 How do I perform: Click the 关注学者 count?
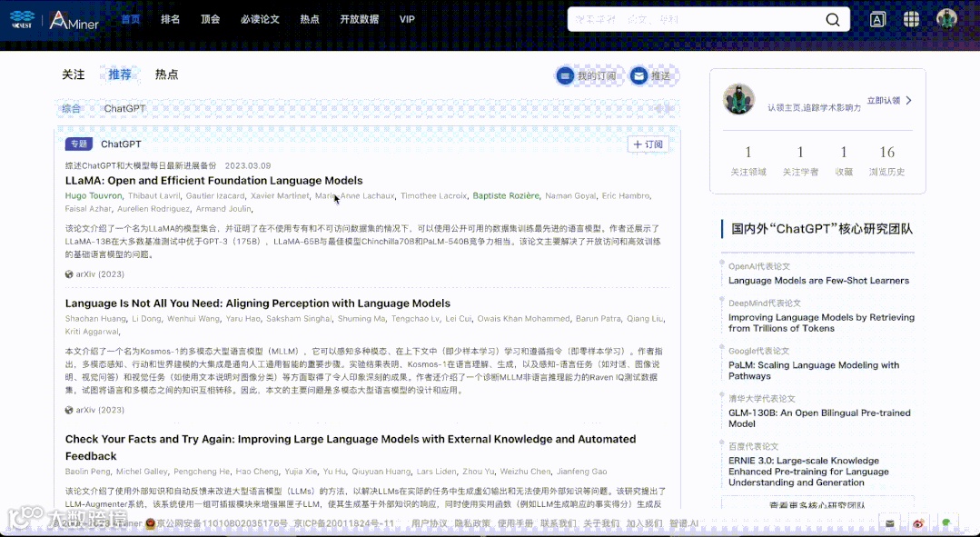click(800, 152)
